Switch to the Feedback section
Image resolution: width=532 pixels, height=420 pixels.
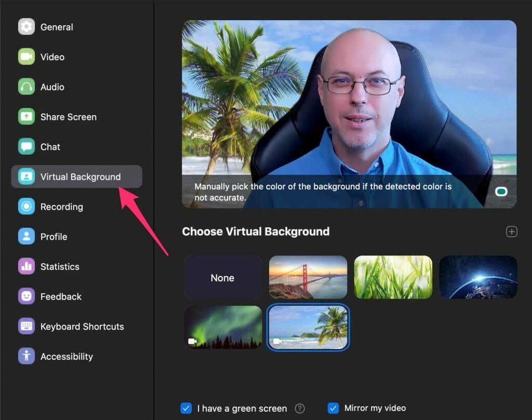tap(61, 296)
